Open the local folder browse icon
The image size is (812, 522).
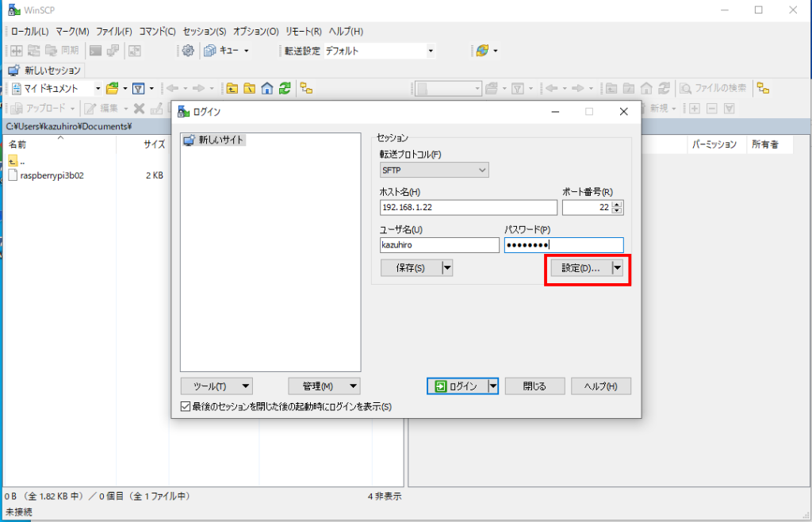(x=112, y=88)
